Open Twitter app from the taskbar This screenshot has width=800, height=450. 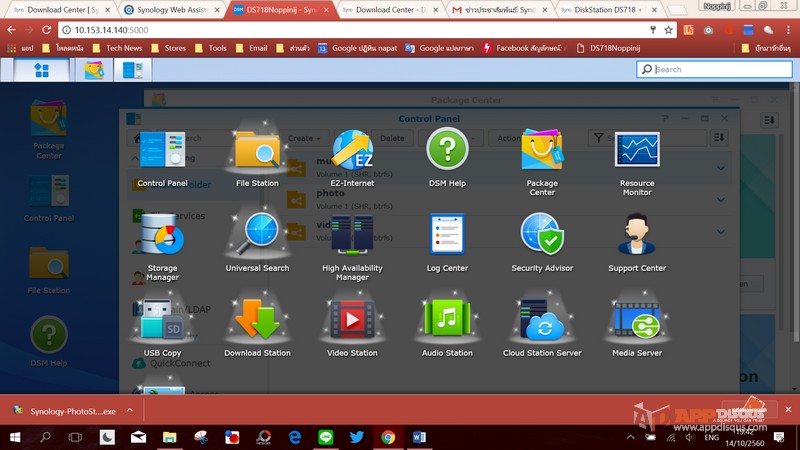click(x=357, y=437)
